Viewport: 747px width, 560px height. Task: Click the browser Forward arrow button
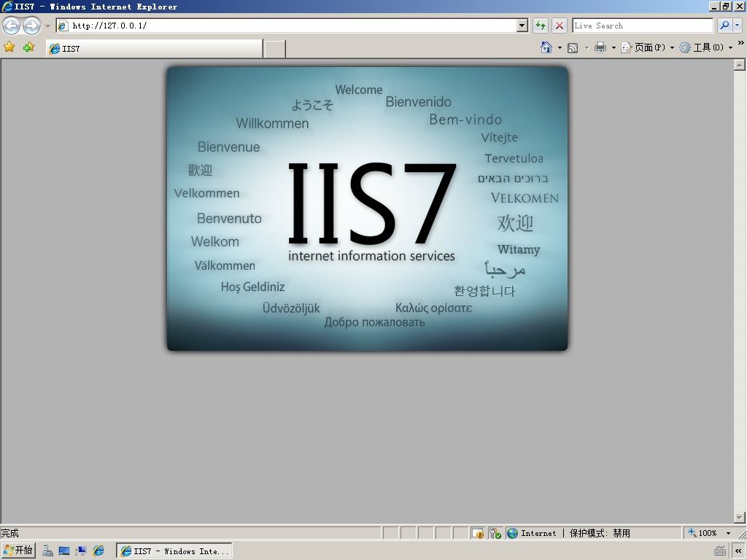(x=32, y=26)
